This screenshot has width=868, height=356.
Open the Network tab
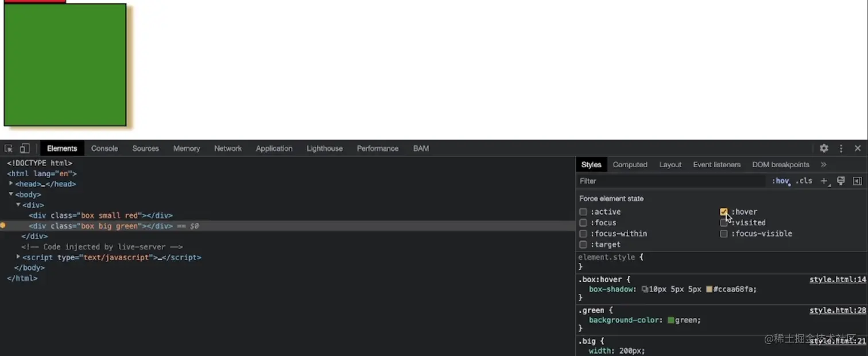[x=228, y=148]
